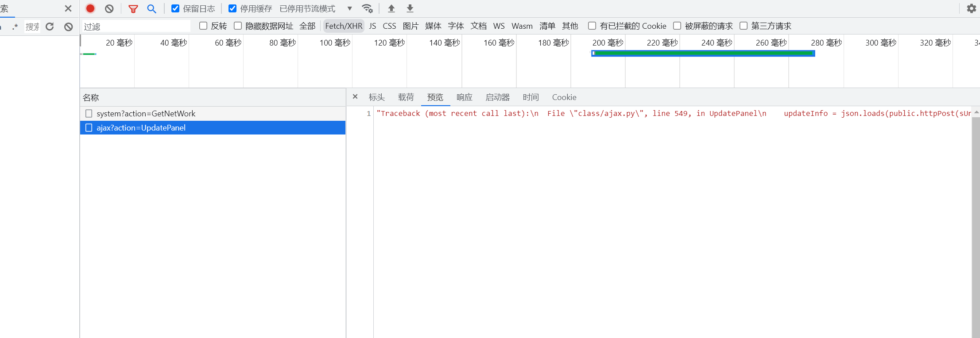Filter by Wasm requests
Viewport: 980px width, 338px height.
(522, 26)
